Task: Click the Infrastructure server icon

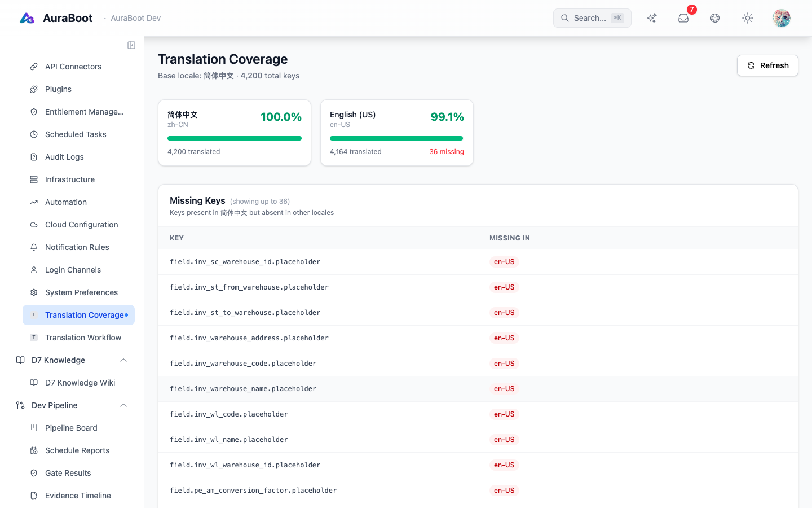Action: 34,179
